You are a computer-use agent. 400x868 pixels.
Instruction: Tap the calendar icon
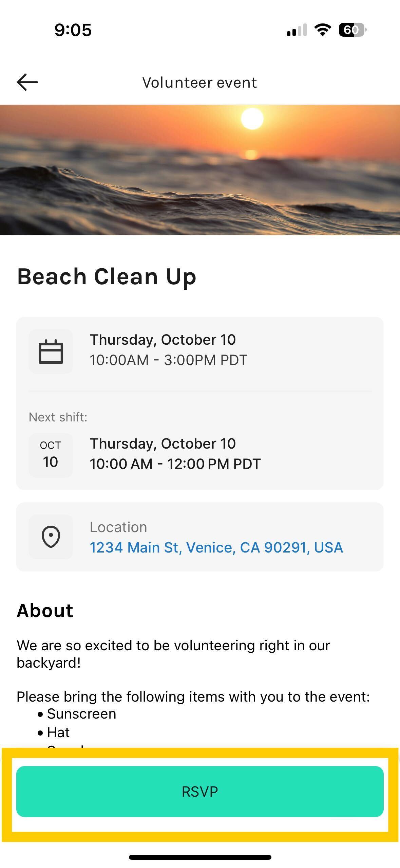coord(51,351)
